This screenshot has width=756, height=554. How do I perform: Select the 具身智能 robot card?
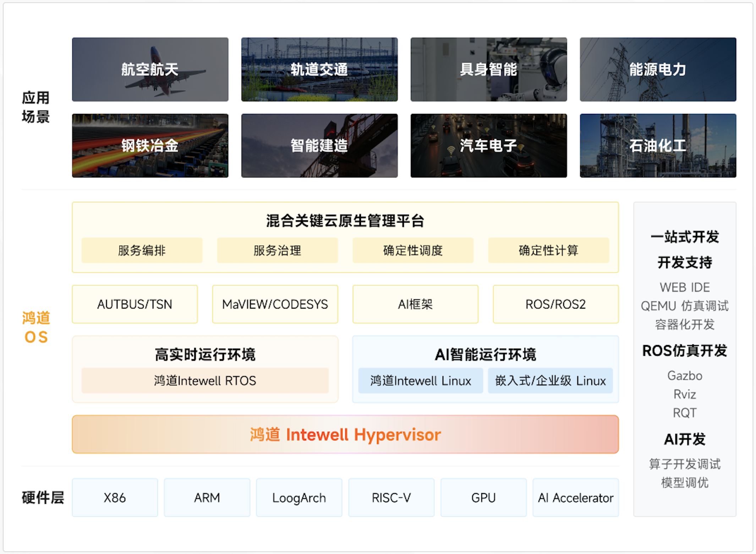(x=489, y=70)
